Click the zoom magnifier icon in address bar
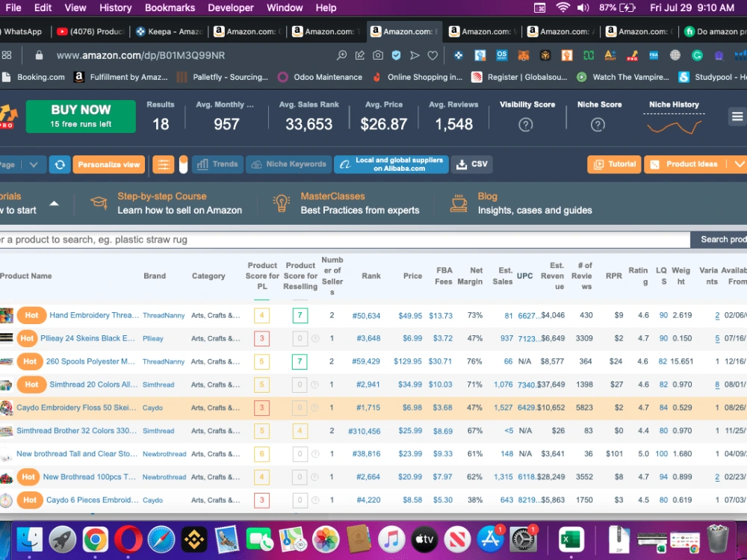Viewport: 747px width, 560px height. [341, 56]
